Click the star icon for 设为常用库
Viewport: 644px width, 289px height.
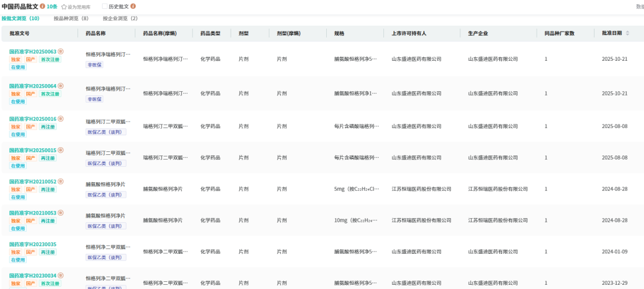pos(64,7)
